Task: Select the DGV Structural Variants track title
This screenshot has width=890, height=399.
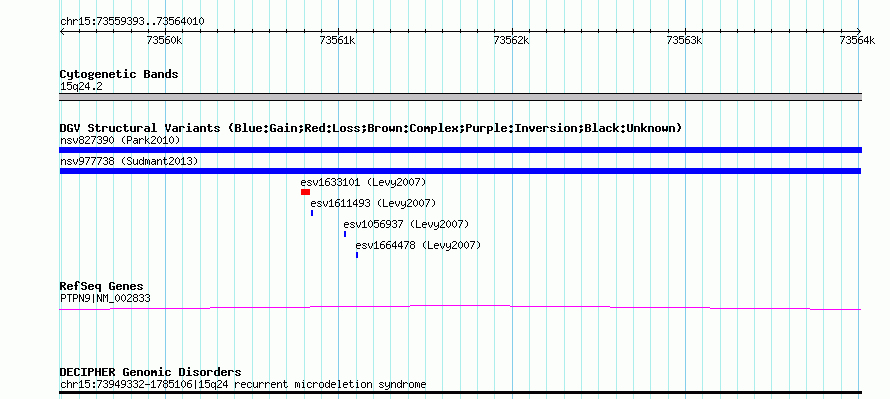Action: coord(371,128)
